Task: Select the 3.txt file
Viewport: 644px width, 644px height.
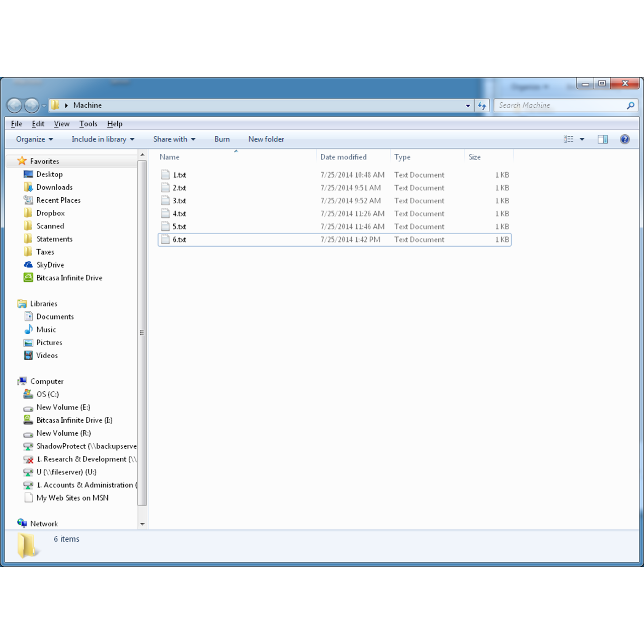Action: (179, 200)
